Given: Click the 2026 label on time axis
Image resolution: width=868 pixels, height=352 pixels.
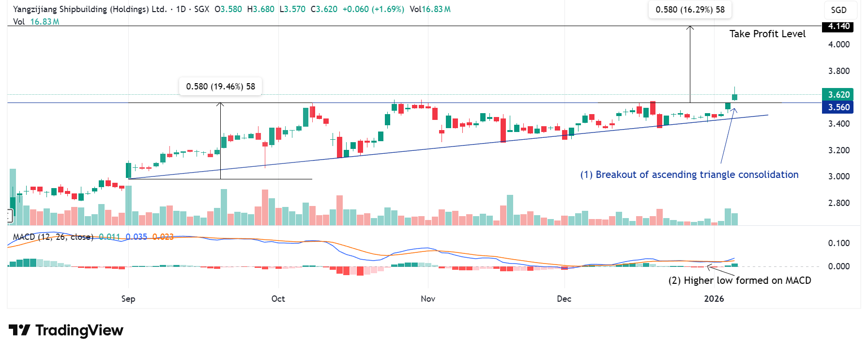Looking at the screenshot, I should (x=714, y=299).
